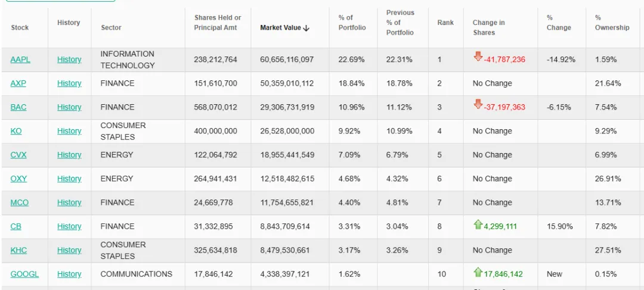Screen dimensions: 644x290
Task: Open the OXY stock link
Action: click(x=18, y=179)
